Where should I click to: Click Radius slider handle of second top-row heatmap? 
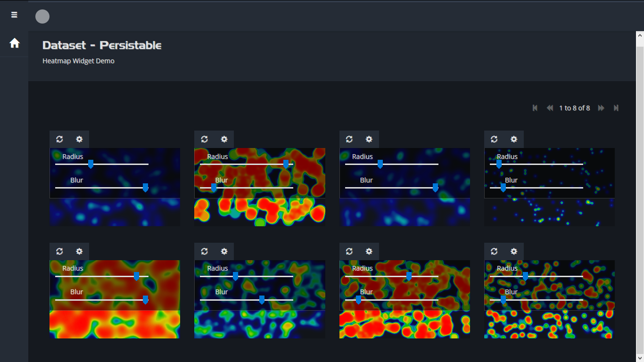pyautogui.click(x=286, y=164)
